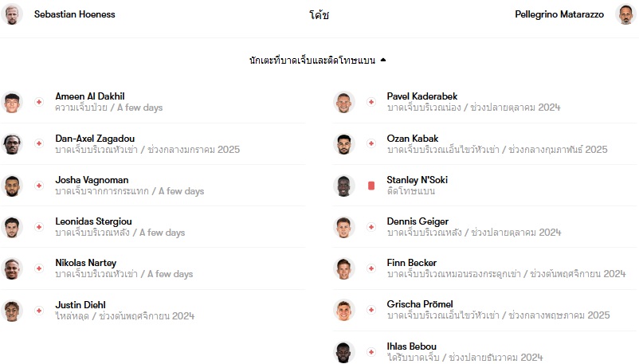Image resolution: width=639 pixels, height=364 pixels.
Task: Open Ihlas Bebou player link
Action: point(411,346)
